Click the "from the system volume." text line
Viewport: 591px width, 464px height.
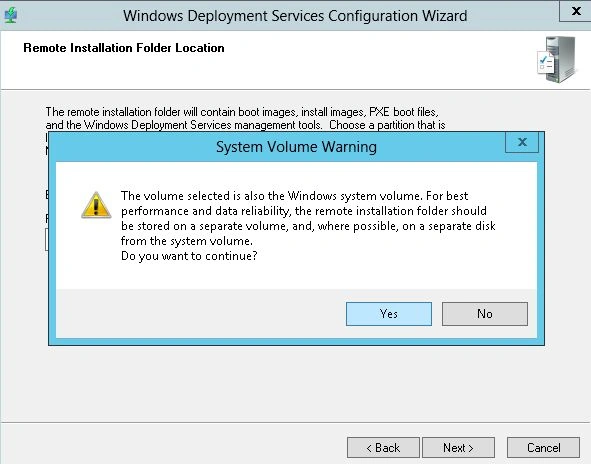point(187,241)
